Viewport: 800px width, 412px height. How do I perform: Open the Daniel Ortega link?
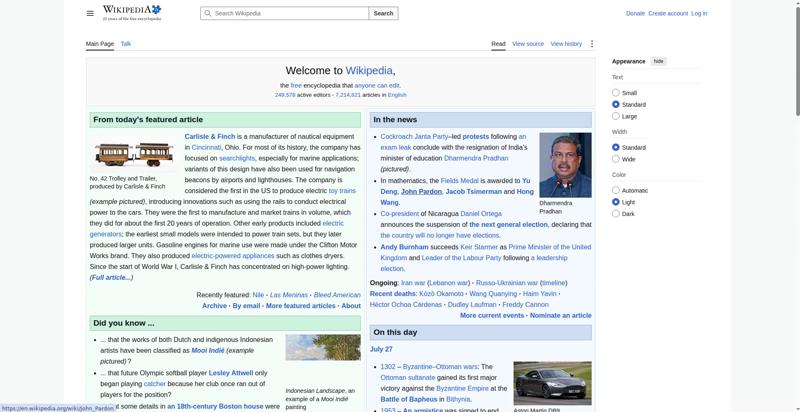tap(481, 214)
